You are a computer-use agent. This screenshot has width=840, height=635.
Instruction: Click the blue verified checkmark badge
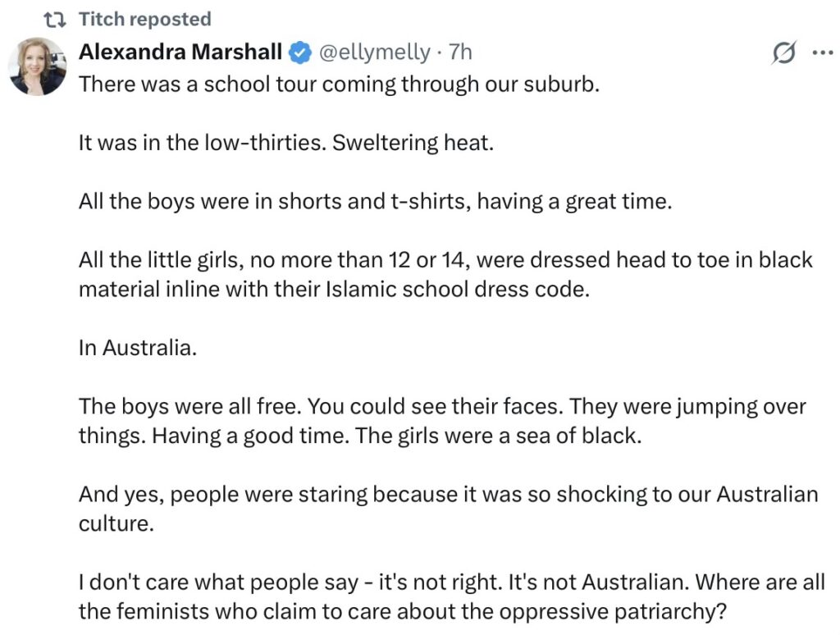point(300,53)
